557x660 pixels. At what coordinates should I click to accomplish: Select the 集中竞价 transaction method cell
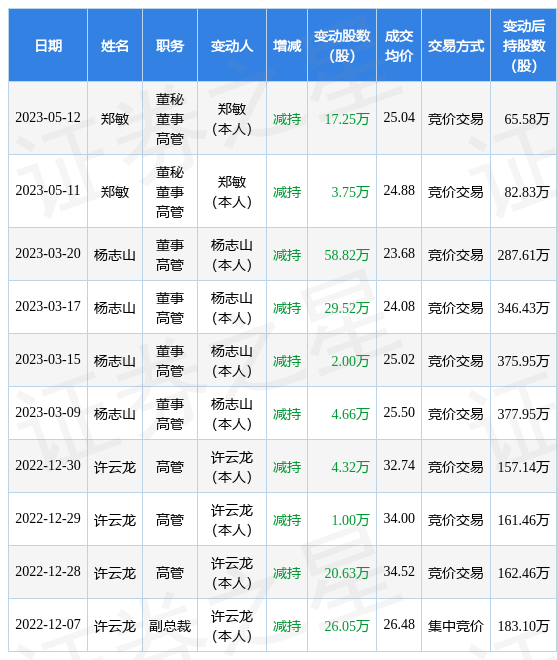click(x=456, y=626)
